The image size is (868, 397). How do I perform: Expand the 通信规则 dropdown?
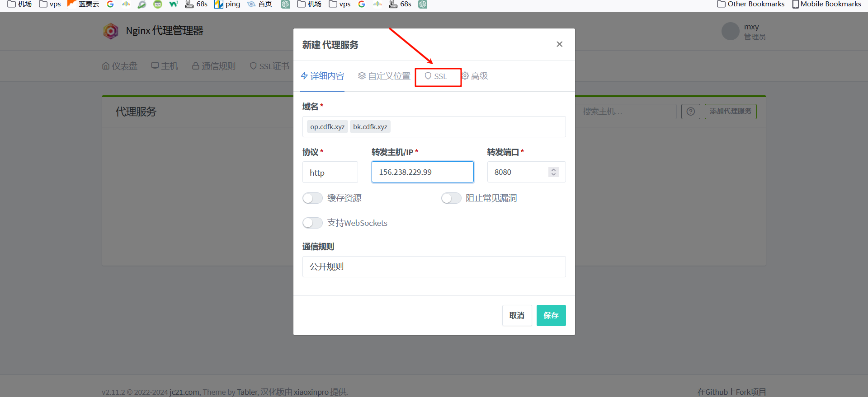coord(434,267)
